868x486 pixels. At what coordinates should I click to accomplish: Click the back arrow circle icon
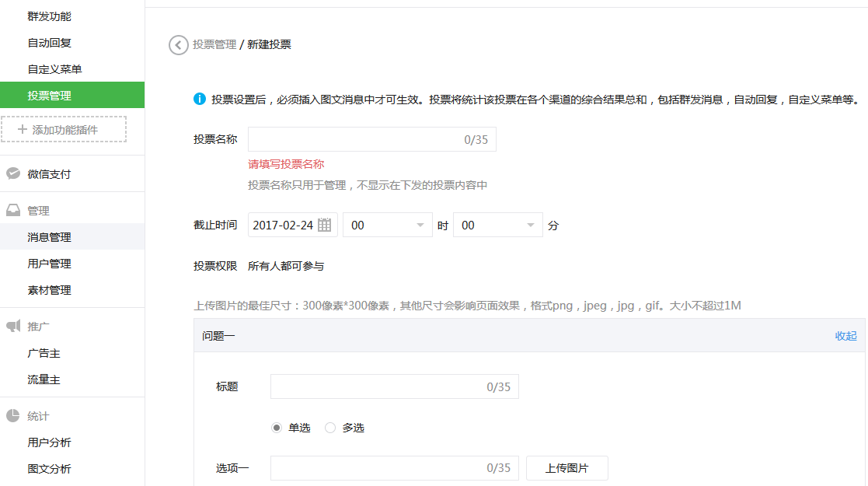click(x=179, y=45)
